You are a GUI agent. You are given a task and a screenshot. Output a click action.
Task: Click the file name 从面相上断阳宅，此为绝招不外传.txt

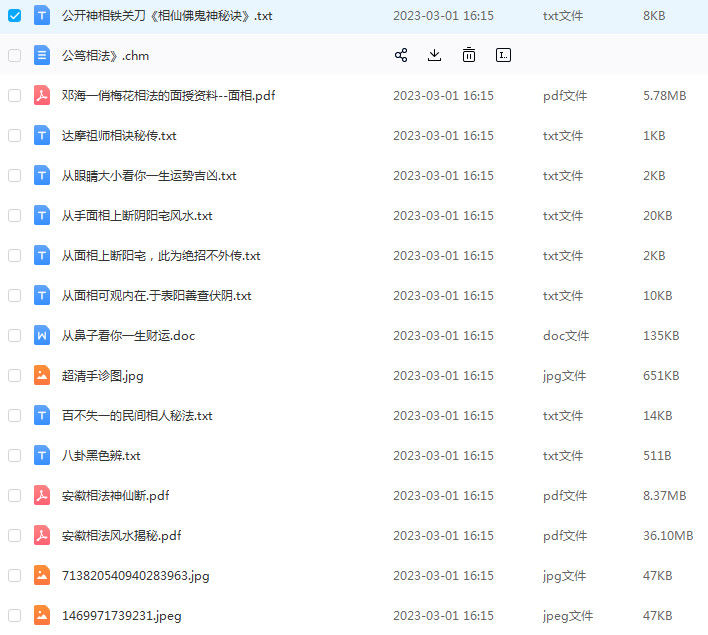(x=160, y=256)
